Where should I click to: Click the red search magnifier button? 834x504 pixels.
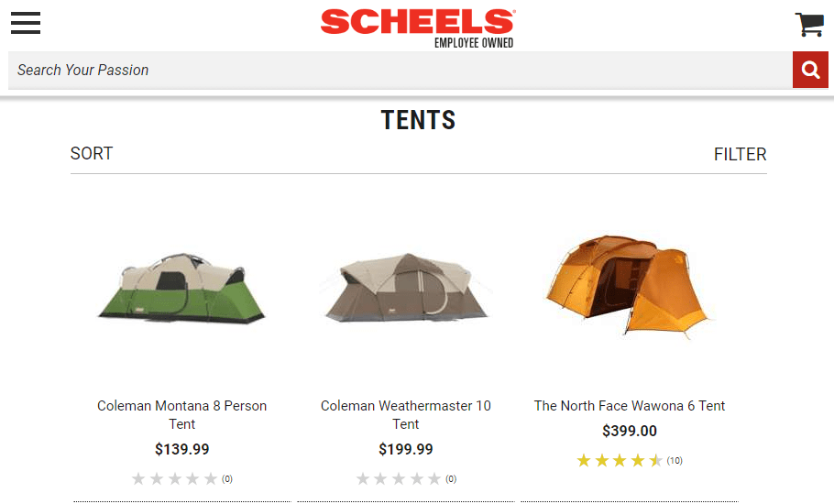click(x=810, y=70)
